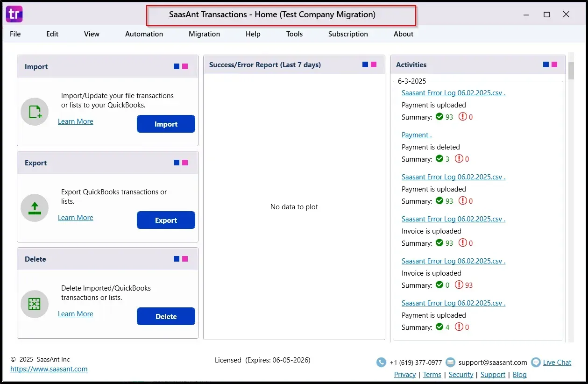This screenshot has width=588, height=384.
Task: Click the phone icon beside the support number
Action: (x=381, y=363)
